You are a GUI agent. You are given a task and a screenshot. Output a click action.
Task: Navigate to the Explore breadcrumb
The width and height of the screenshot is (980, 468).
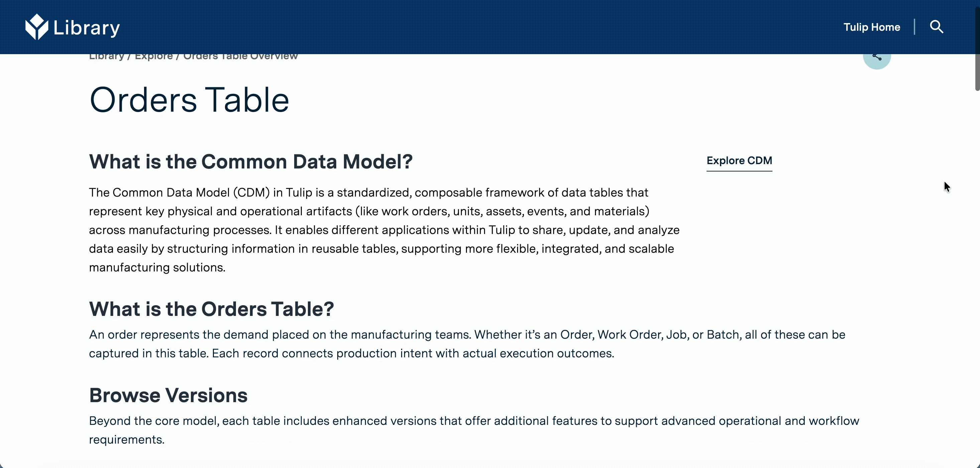[x=154, y=57]
